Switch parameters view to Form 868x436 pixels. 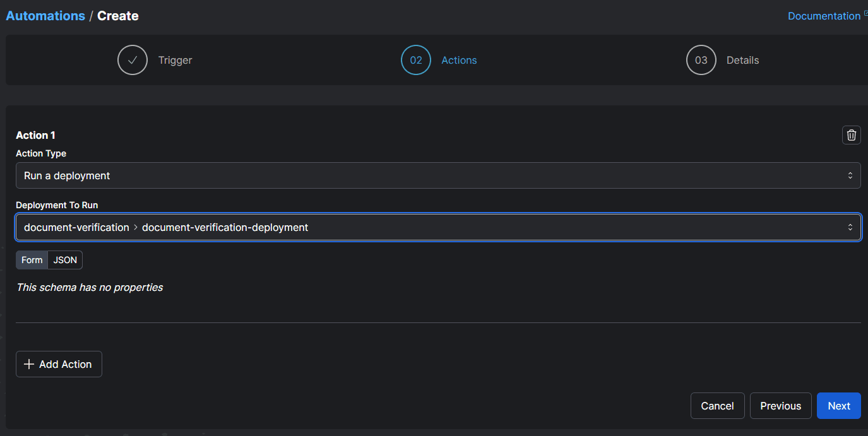pyautogui.click(x=32, y=260)
